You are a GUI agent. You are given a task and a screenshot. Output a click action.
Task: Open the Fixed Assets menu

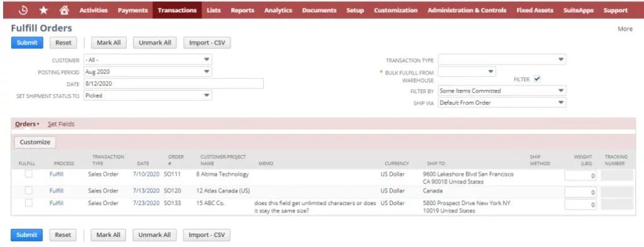(534, 10)
